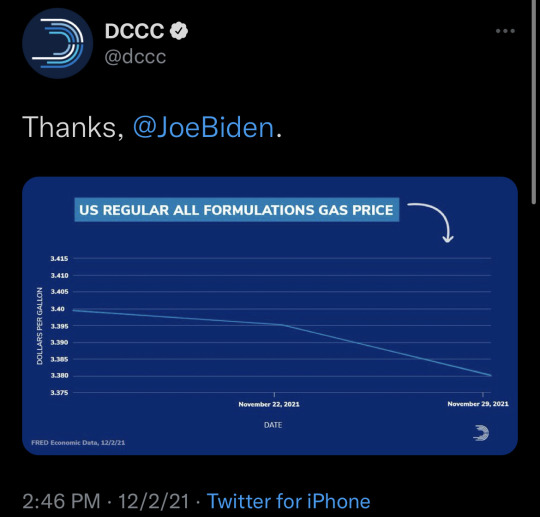Viewport: 540px width, 517px height.
Task: Click the Dollars Per Gallon axis label
Action: 40,326
